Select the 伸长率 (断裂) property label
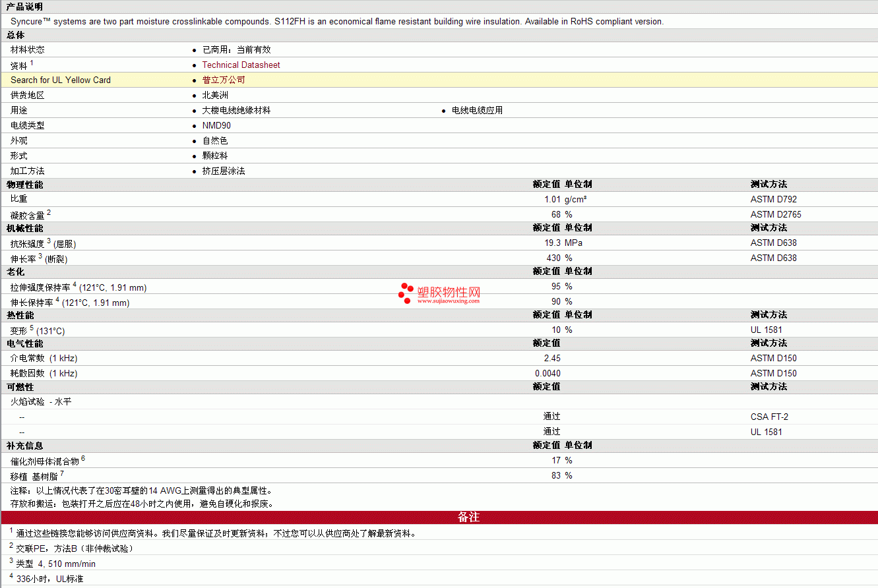The height and width of the screenshot is (588, 878). pos(39,258)
